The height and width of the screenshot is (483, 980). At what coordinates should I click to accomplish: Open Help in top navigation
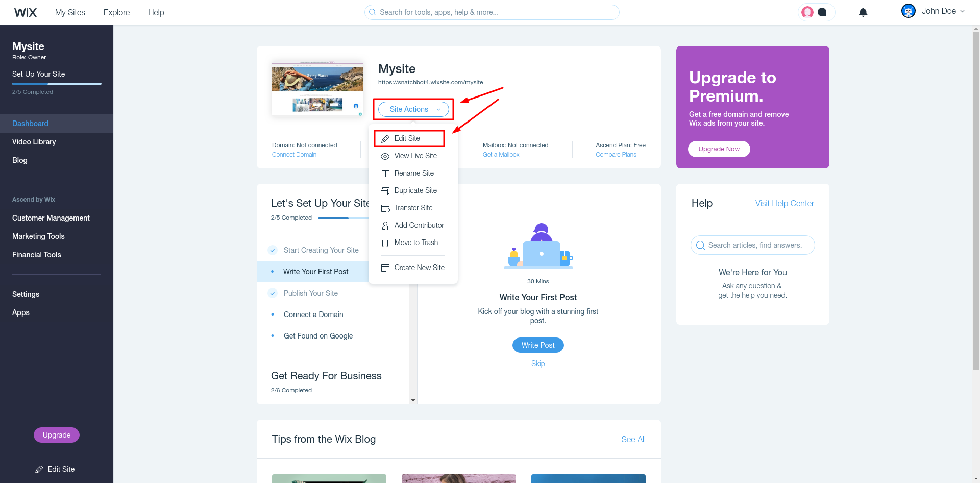[x=156, y=12]
